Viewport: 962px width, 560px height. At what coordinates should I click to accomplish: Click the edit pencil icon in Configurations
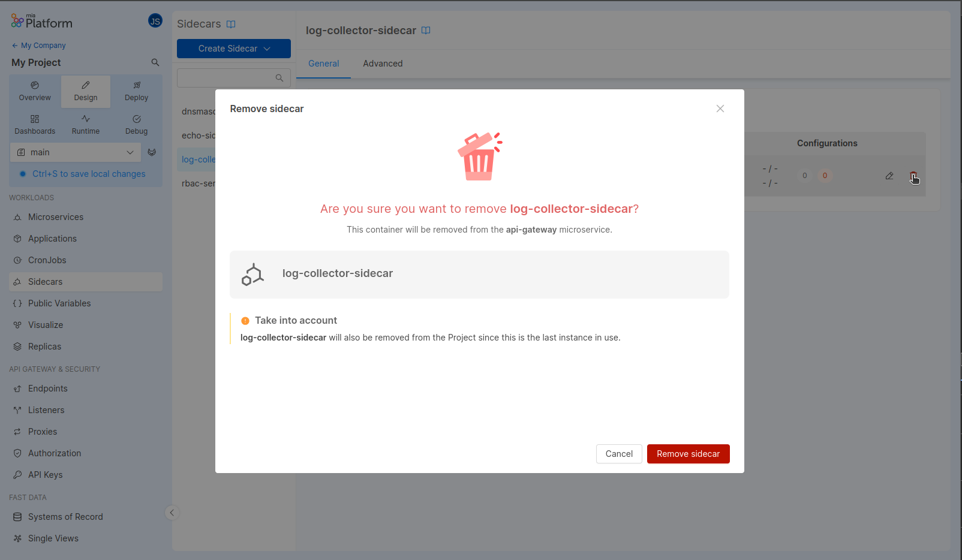(x=889, y=176)
